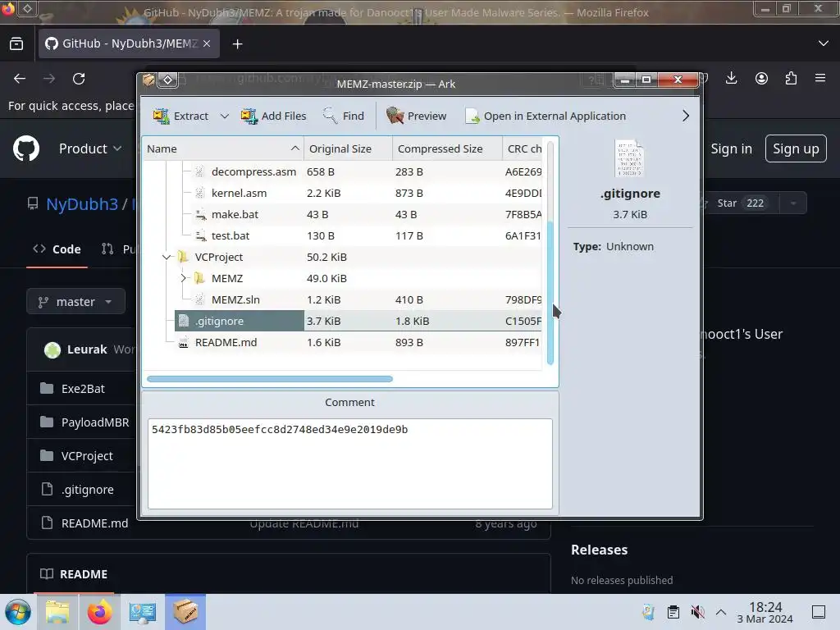Open the list-all-tabs dropdown in Firefox
The image size is (840, 630).
[824, 43]
